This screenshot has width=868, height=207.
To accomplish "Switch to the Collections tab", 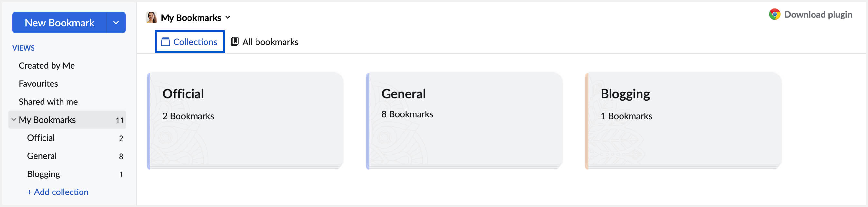I will pyautogui.click(x=190, y=42).
